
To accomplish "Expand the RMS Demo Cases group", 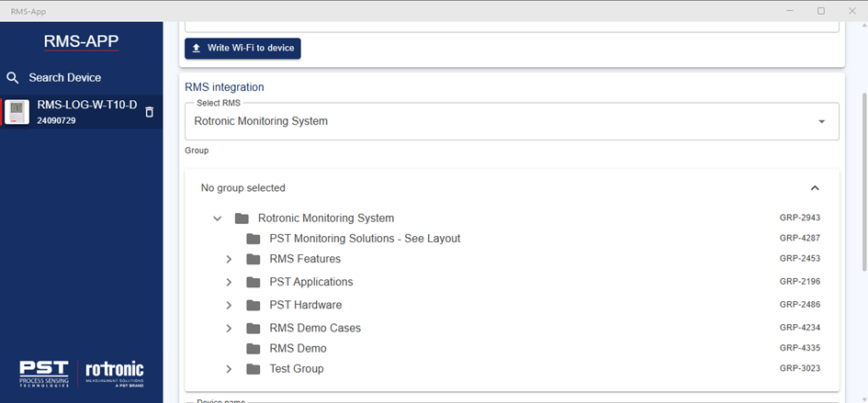I will 229,329.
